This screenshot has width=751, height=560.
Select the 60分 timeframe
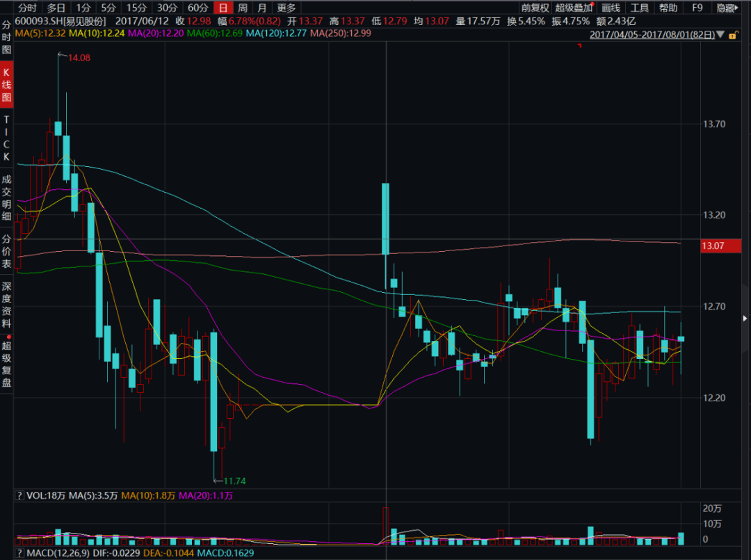pos(197,8)
